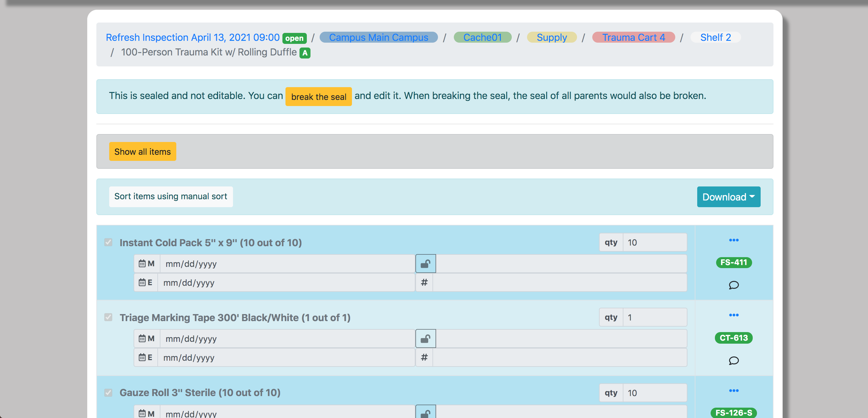Open Trauma Cart 4 breadcrumb
The image size is (868, 418).
tap(633, 37)
